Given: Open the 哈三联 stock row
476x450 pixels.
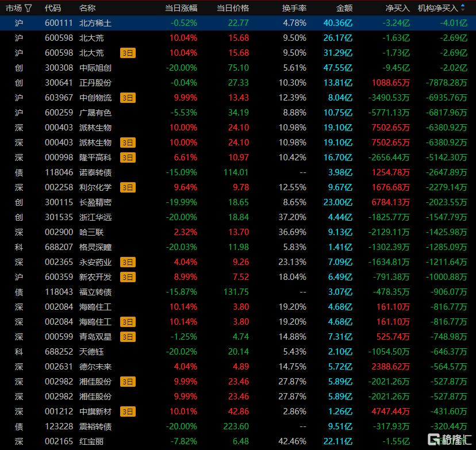Looking at the screenshot, I should click(238, 232).
